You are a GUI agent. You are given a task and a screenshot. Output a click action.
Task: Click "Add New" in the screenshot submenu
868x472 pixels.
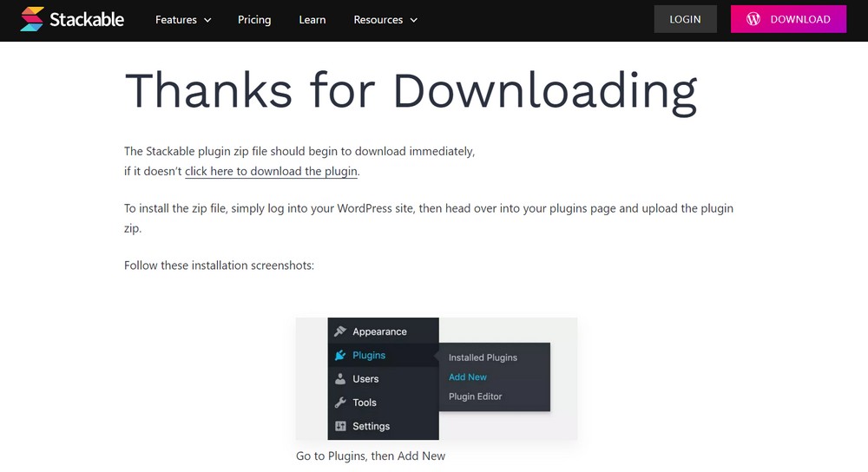coord(468,377)
